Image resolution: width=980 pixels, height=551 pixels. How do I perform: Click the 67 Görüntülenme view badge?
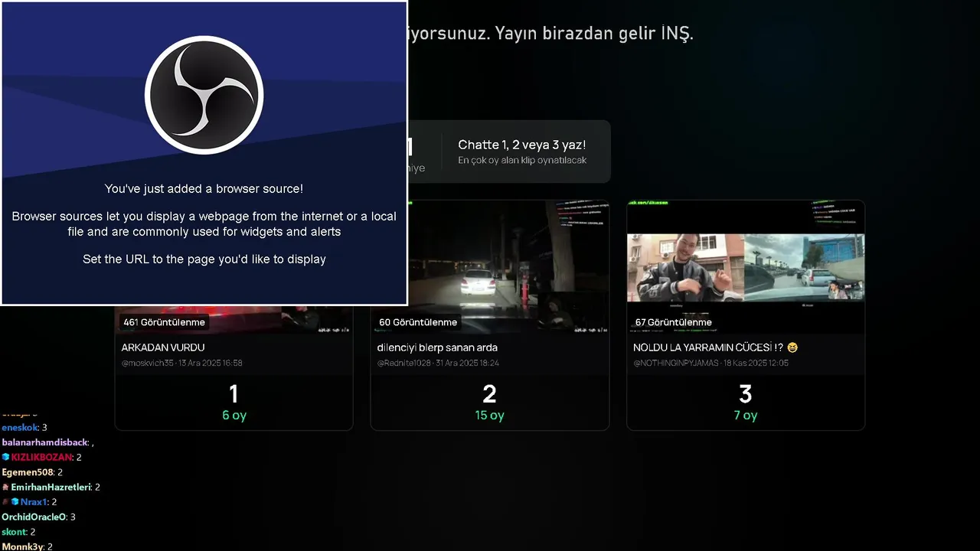tap(674, 322)
